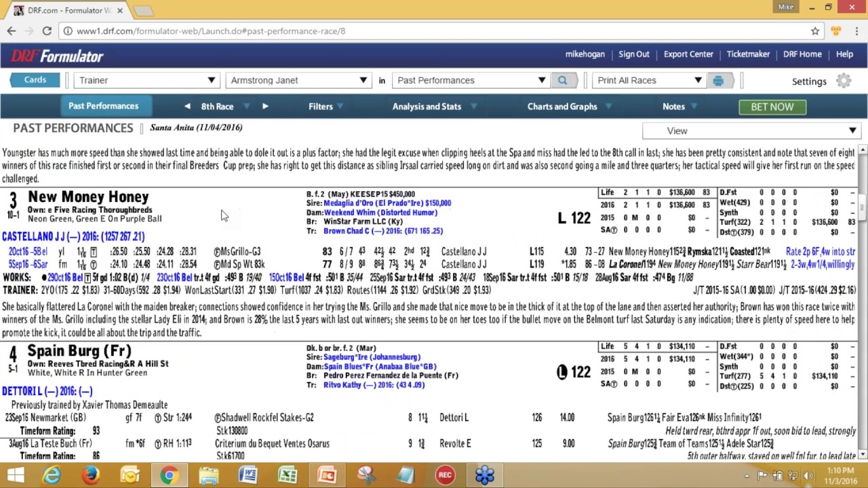Open the blue flower app in taskbar
868x488 pixels.
tap(484, 475)
